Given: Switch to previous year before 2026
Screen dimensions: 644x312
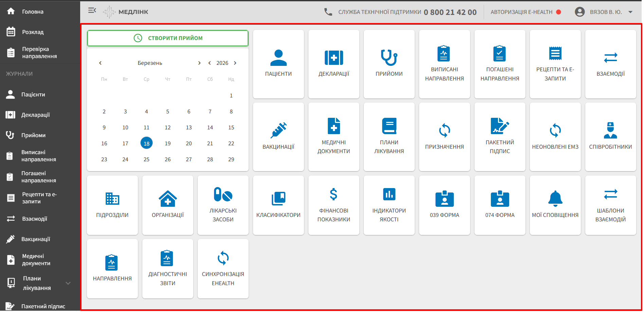Looking at the screenshot, I should point(210,63).
